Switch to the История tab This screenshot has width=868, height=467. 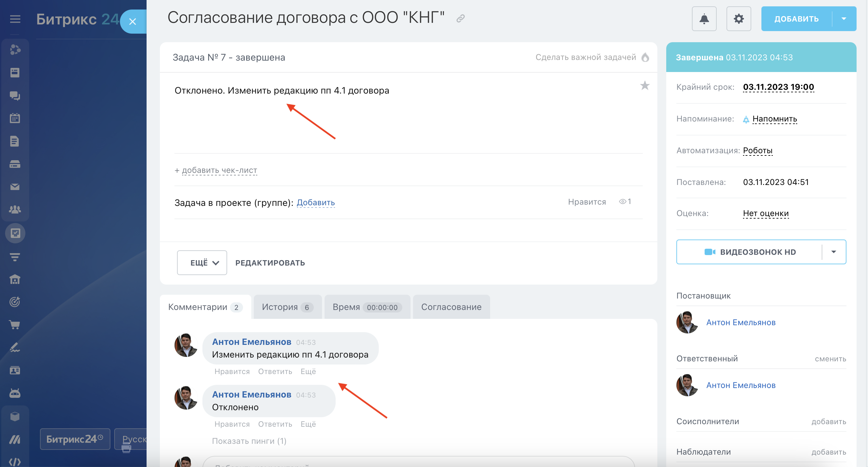point(287,307)
